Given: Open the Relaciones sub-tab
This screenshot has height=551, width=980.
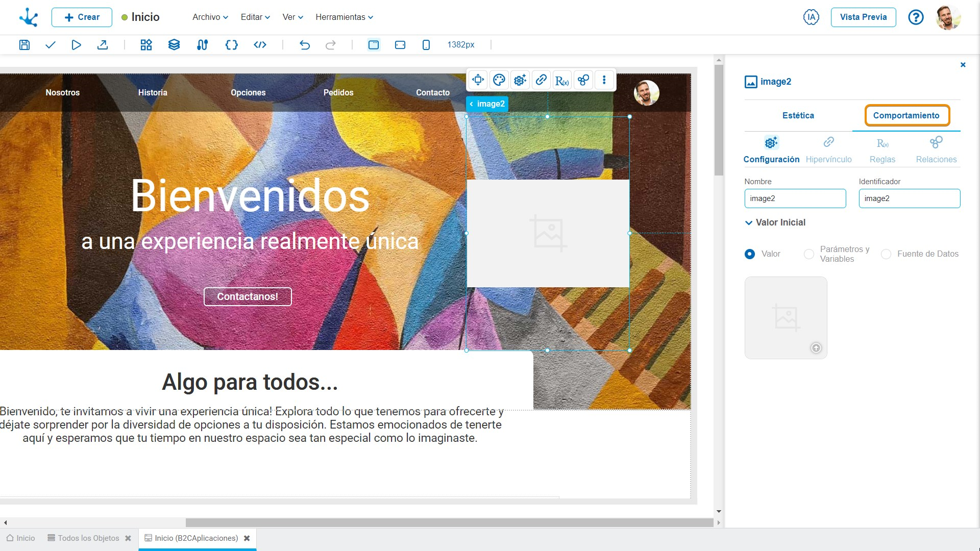Looking at the screenshot, I should [x=936, y=150].
